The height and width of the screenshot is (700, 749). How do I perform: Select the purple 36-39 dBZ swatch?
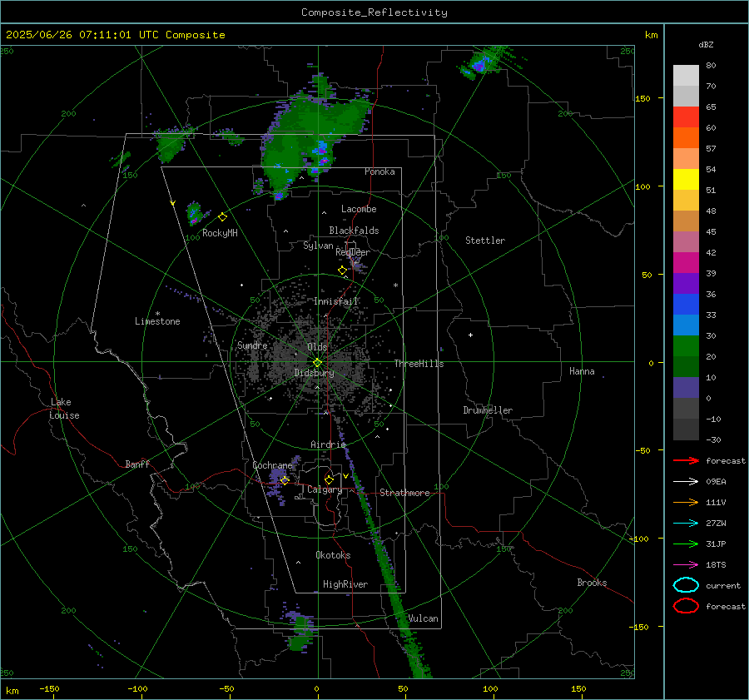point(686,283)
